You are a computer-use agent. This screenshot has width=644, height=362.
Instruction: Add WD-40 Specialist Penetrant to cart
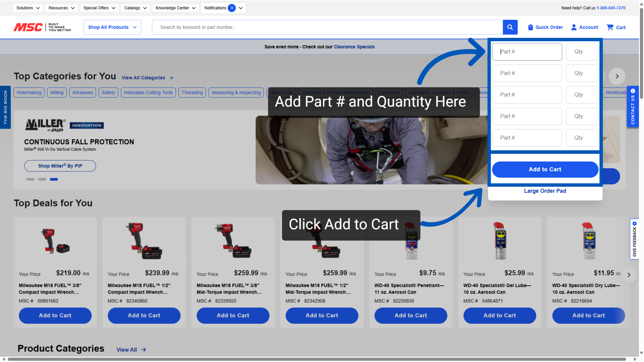[x=411, y=316]
